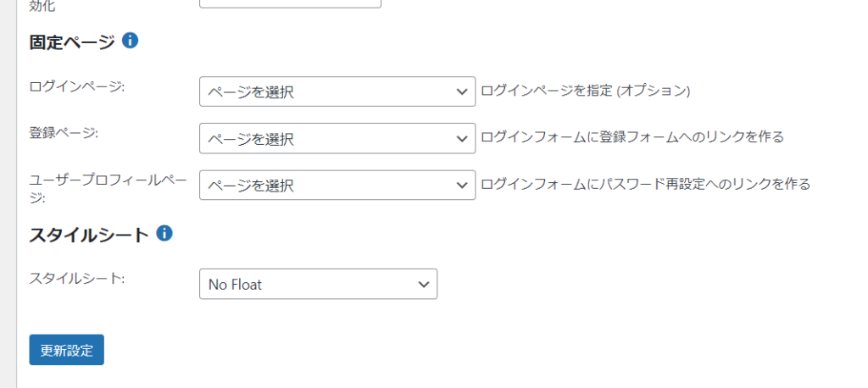The height and width of the screenshot is (388, 868).
Task: Expand the ユーザープロフィールページ page dropdown
Action: (337, 185)
